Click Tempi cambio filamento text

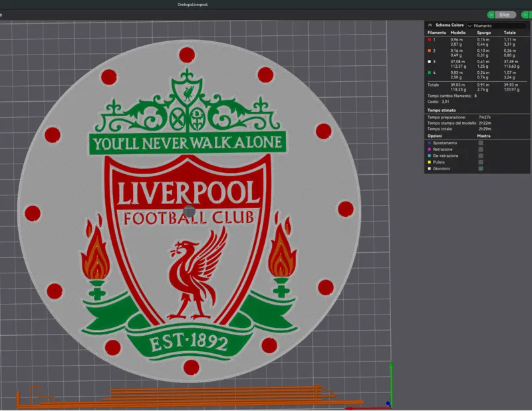click(450, 96)
